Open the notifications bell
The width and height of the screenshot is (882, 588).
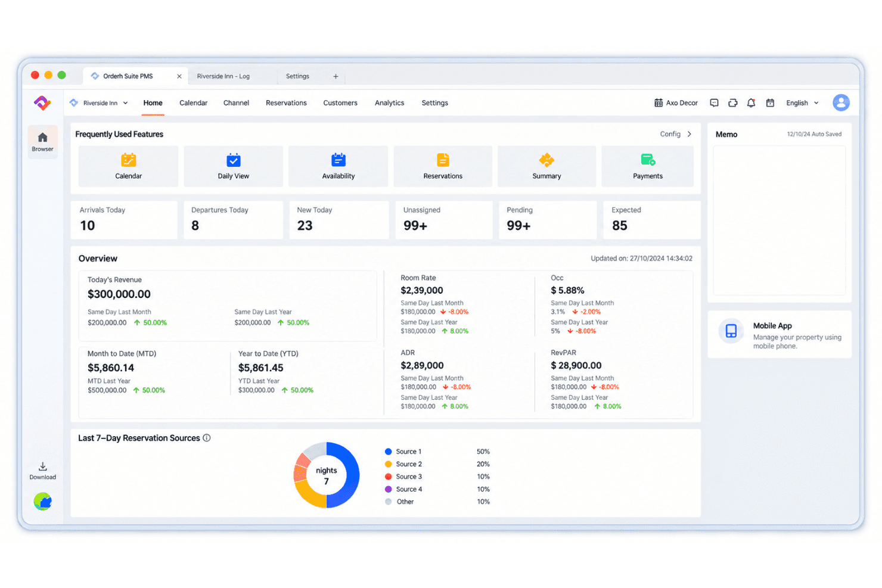[751, 103]
